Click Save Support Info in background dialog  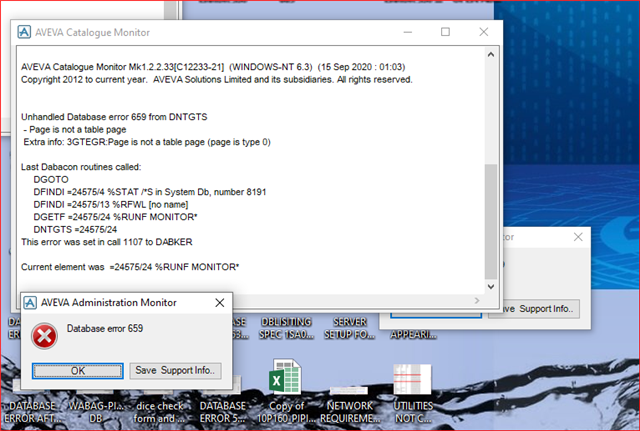(x=534, y=309)
